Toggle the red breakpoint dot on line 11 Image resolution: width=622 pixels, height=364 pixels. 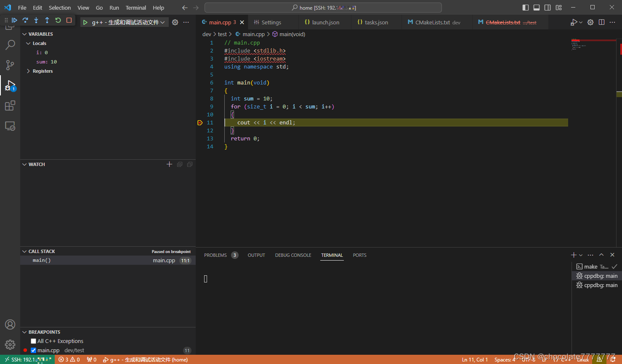(200, 122)
